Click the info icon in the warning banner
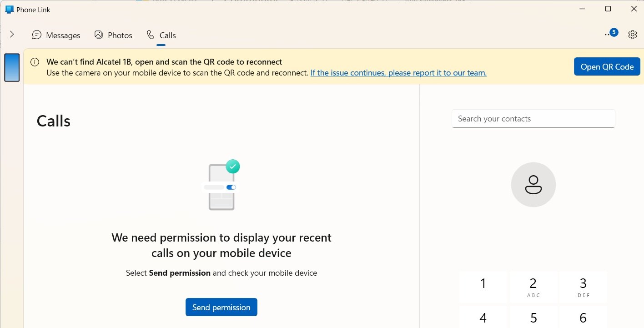Viewport: 644px width, 328px height. (x=35, y=62)
